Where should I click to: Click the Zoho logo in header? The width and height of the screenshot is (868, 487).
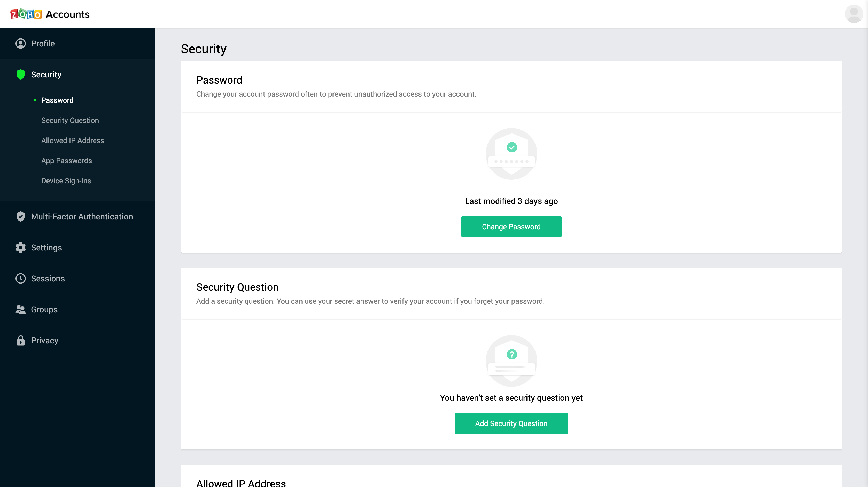coord(26,14)
